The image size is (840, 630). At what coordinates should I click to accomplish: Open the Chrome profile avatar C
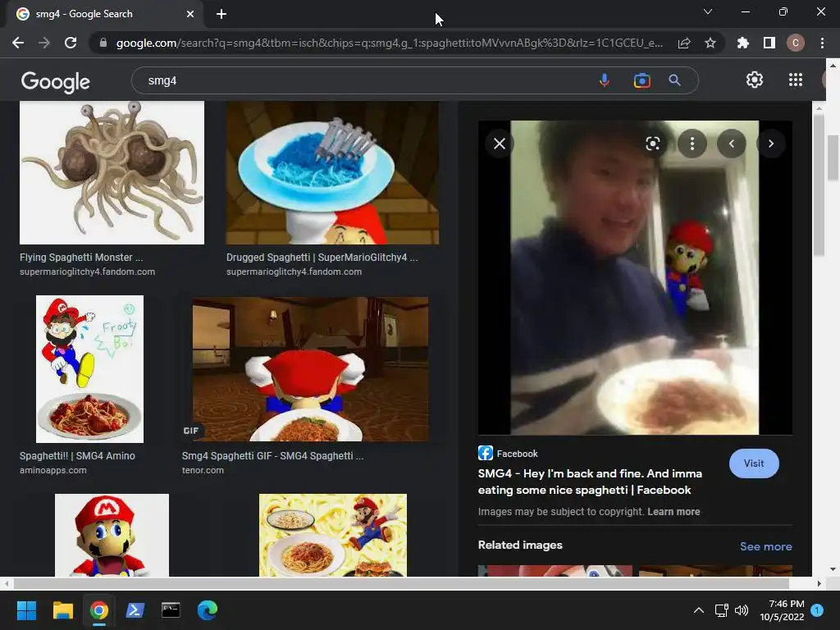tap(796, 43)
